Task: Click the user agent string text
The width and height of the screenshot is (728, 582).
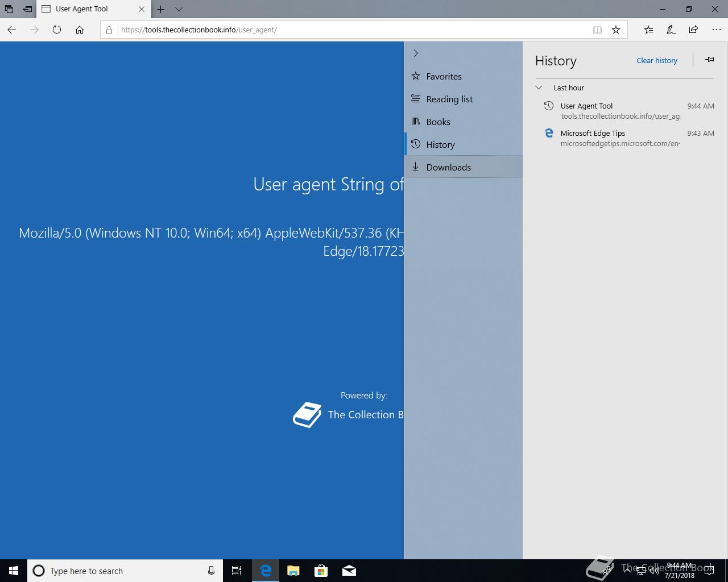Action: coord(212,242)
